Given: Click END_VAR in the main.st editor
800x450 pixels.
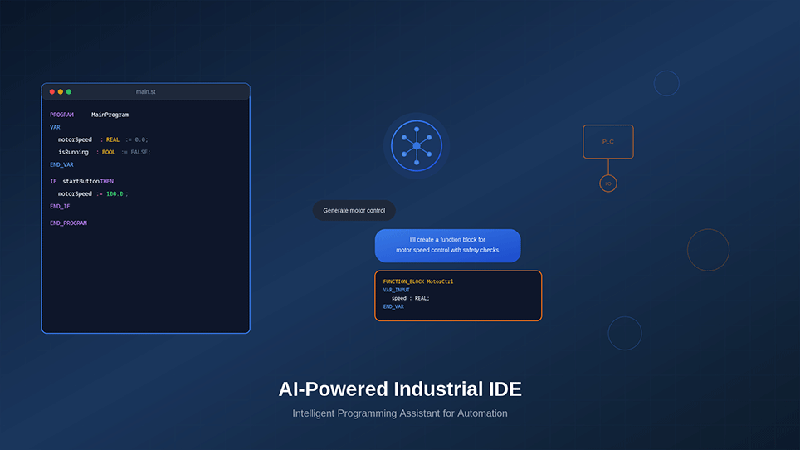Looking at the screenshot, I should tap(62, 165).
